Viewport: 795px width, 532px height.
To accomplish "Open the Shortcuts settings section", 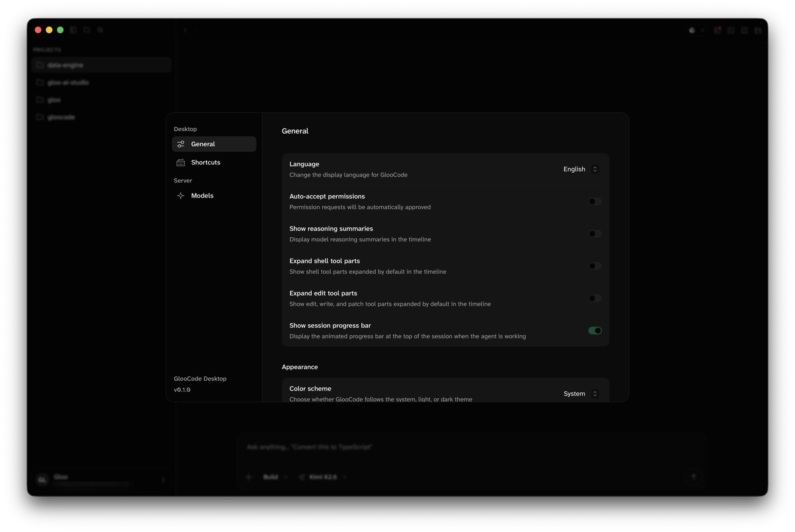I will tap(214, 162).
